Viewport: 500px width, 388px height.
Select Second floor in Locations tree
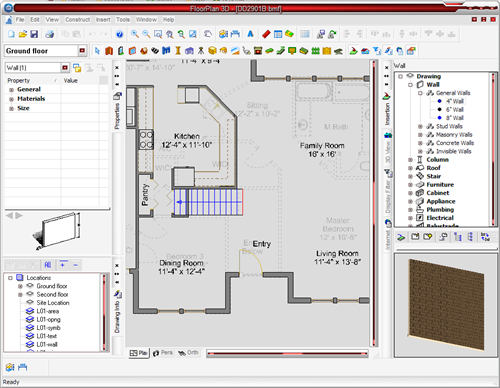52,294
